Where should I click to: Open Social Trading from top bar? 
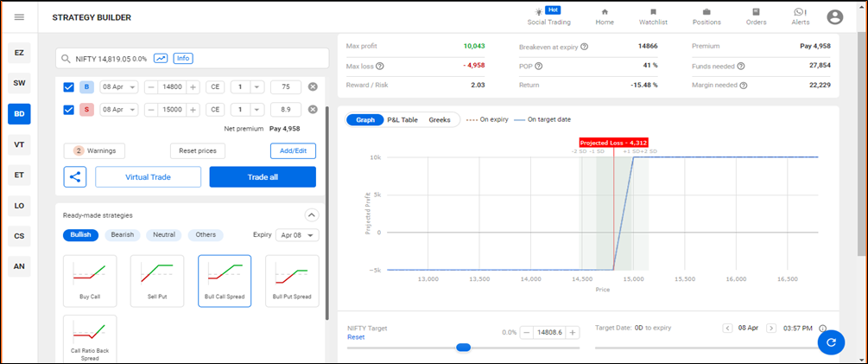548,16
